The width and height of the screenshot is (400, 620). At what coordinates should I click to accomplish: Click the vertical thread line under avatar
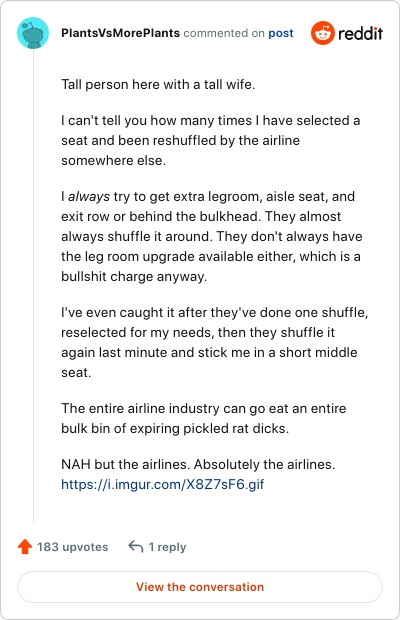tap(33, 285)
